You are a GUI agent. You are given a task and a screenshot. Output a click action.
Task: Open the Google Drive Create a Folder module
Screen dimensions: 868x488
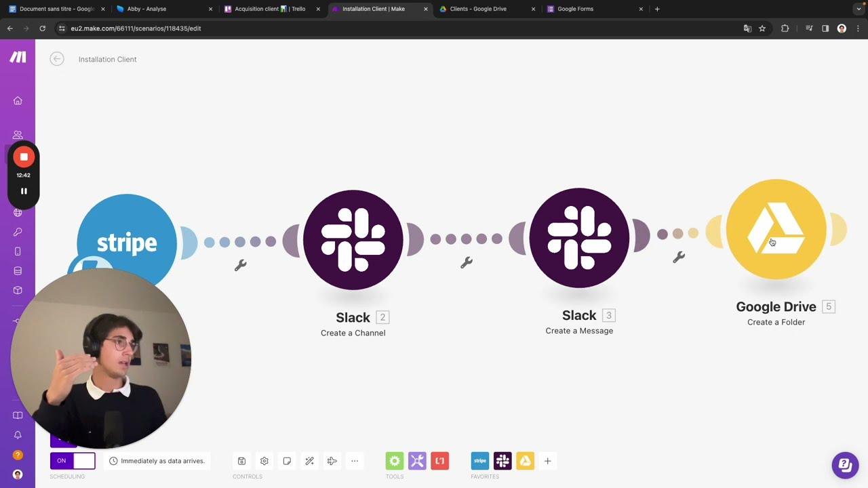tap(776, 229)
